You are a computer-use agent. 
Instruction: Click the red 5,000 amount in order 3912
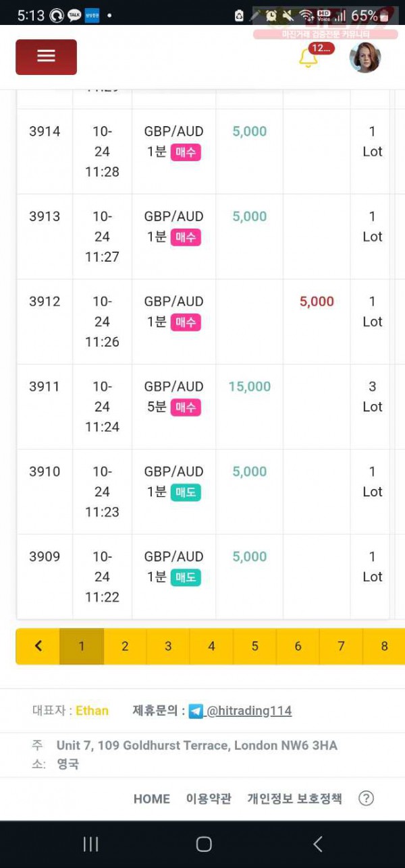[317, 301]
